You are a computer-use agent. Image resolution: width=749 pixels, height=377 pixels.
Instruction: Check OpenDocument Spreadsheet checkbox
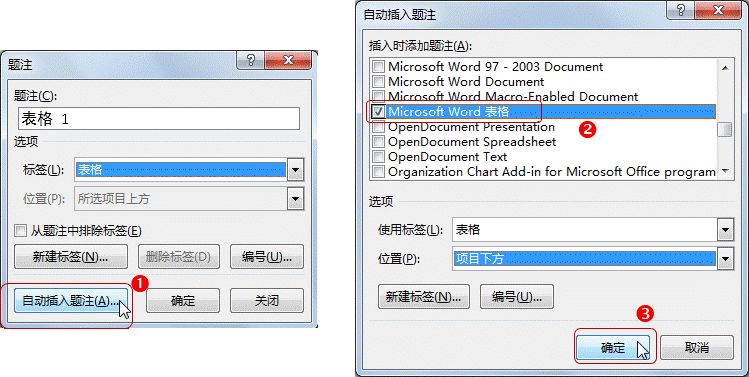pos(378,142)
